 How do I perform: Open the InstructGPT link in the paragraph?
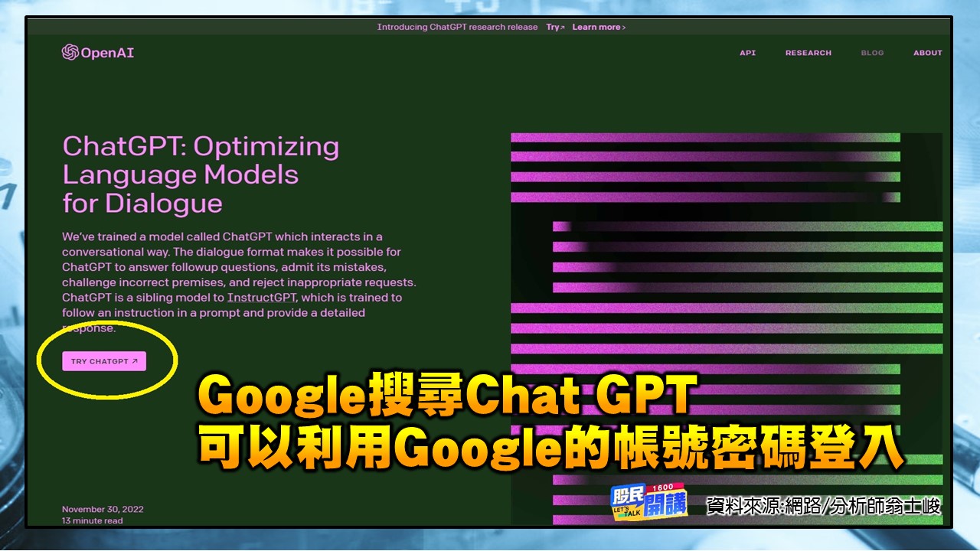(261, 297)
